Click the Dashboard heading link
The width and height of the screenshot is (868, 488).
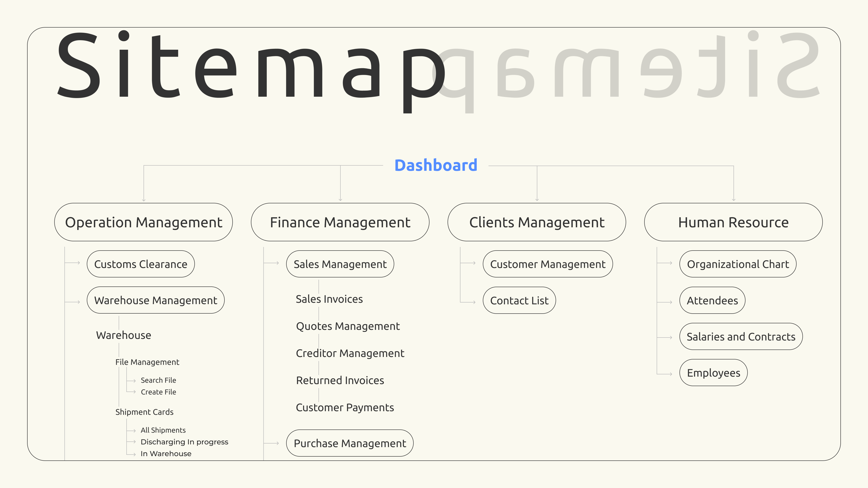pos(436,165)
